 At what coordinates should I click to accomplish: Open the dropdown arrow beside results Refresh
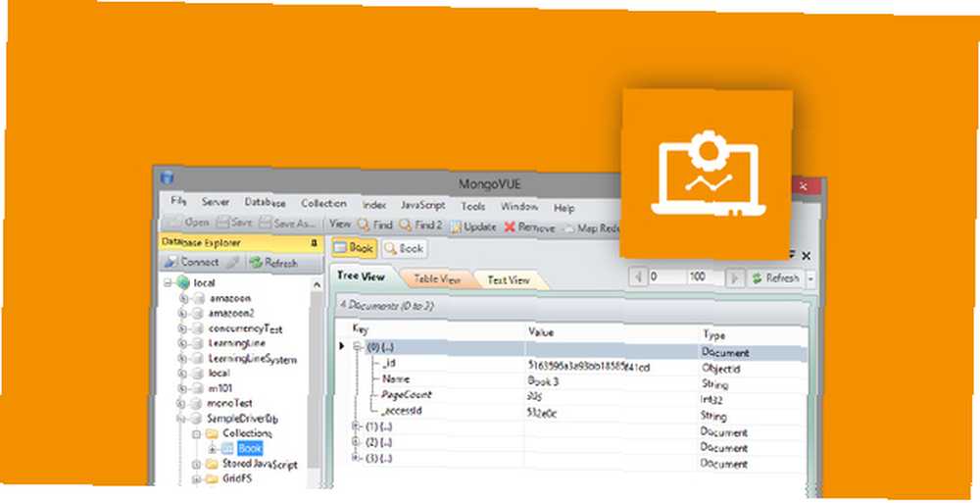click(x=811, y=279)
